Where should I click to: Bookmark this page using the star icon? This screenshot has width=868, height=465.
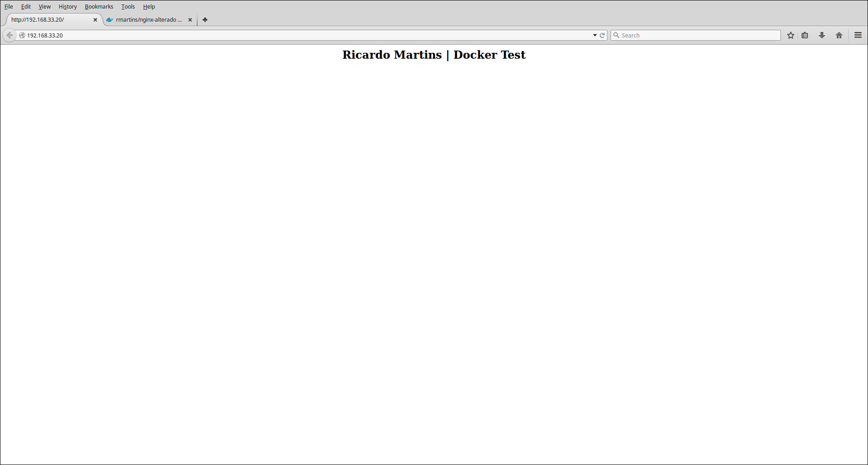790,35
